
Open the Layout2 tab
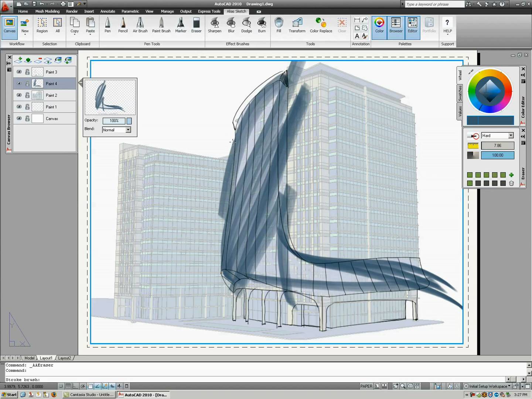(x=64, y=358)
